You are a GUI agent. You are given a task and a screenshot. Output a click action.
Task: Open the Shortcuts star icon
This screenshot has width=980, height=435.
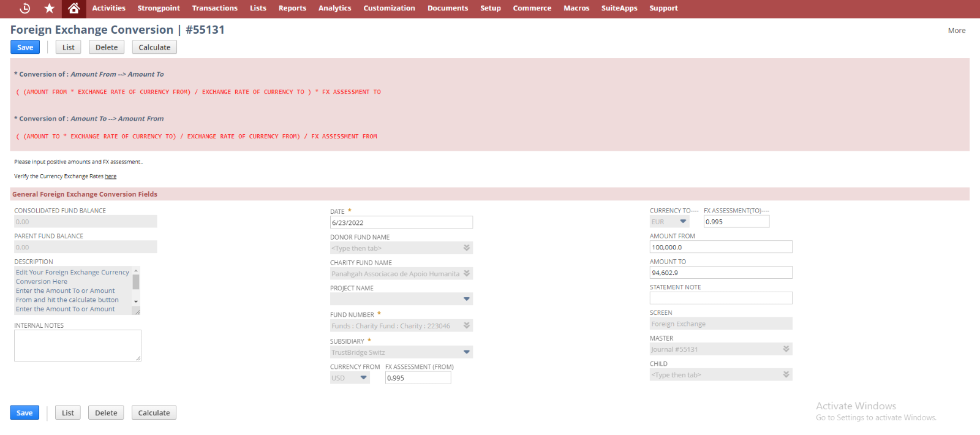[x=50, y=9]
